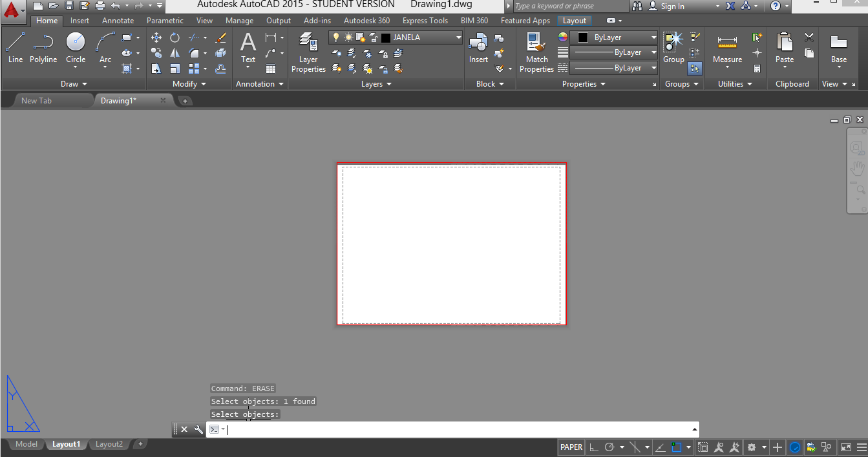Toggle Group selection on/off button
This screenshot has height=457, width=868.
(x=695, y=68)
